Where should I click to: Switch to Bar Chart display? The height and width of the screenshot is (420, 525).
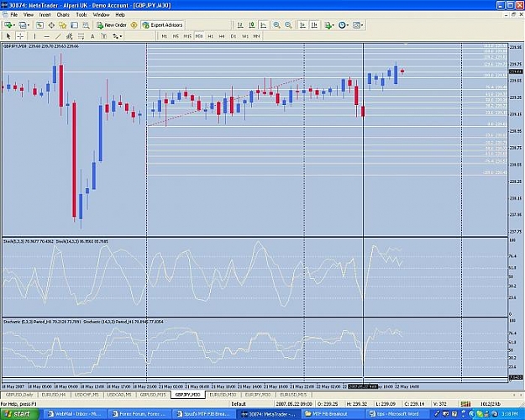point(240,25)
